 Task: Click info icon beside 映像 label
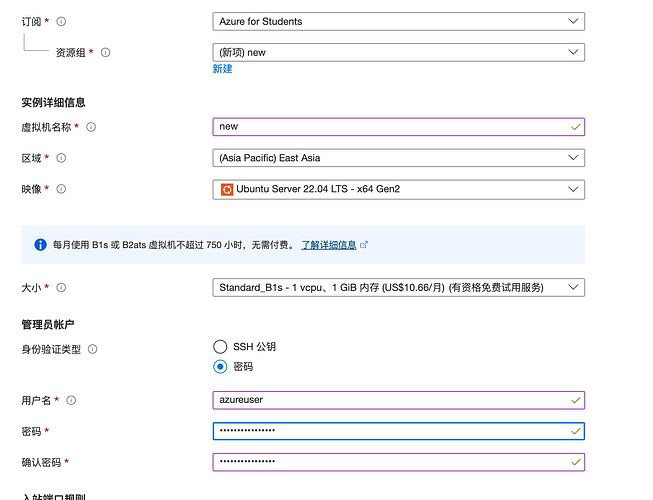61,189
